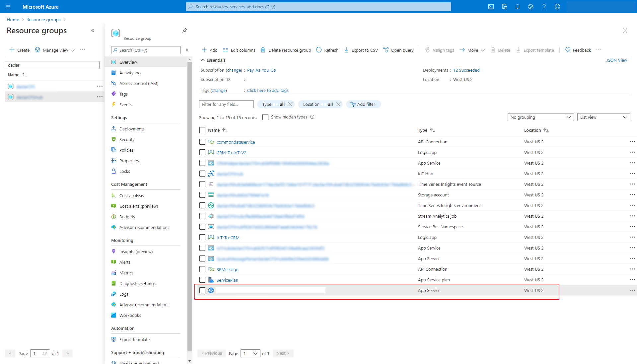The height and width of the screenshot is (364, 637).
Task: Toggle checkbox for ServicePlan resource row
Action: (x=203, y=280)
